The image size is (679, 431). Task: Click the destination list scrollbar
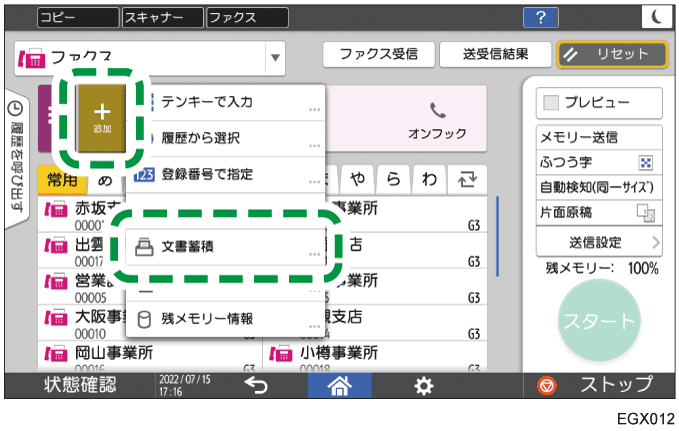tap(497, 236)
